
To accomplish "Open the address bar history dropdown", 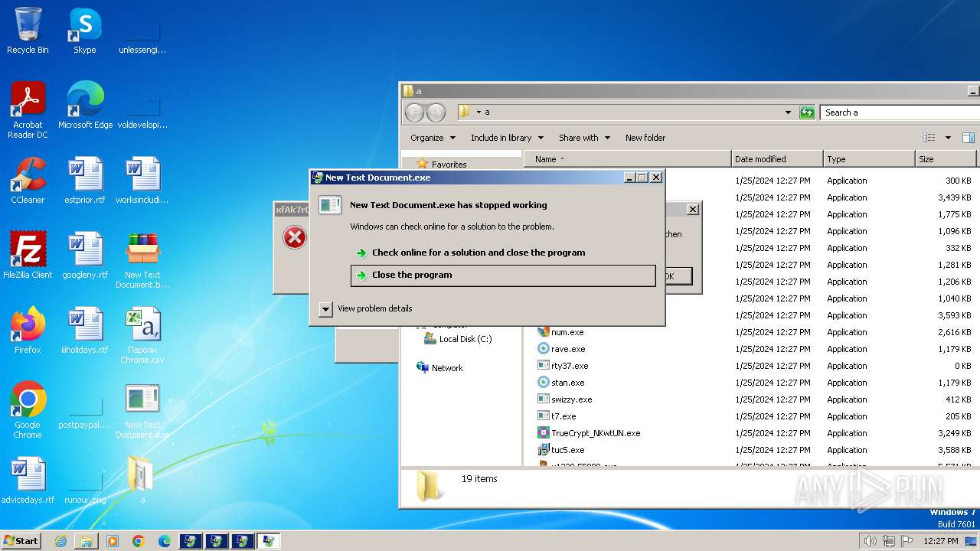I will [788, 112].
